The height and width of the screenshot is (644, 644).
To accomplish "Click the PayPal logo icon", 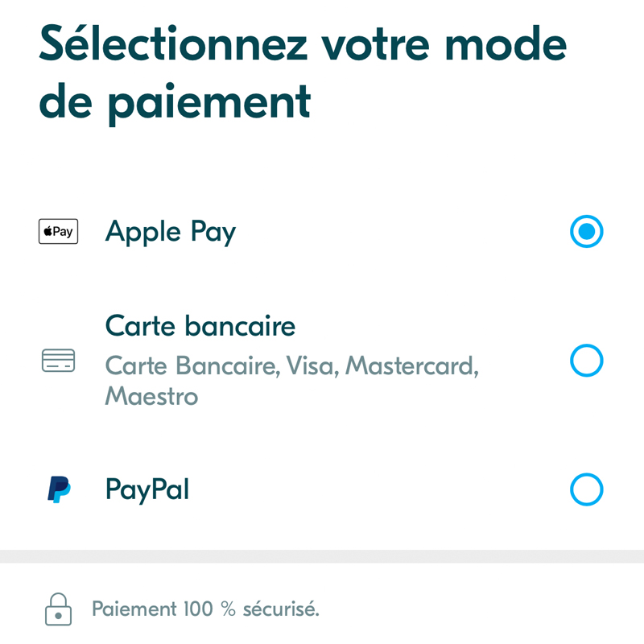I will point(58,489).
